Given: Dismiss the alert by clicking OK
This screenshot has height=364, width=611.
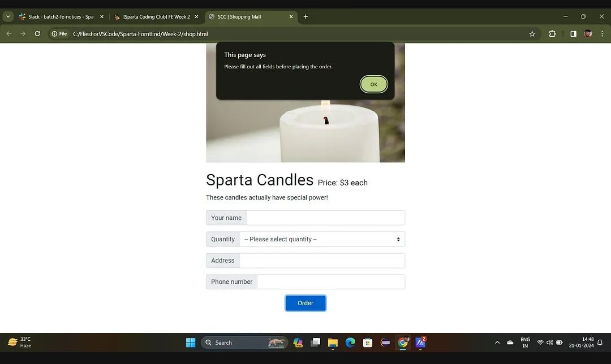Looking at the screenshot, I should (x=373, y=84).
